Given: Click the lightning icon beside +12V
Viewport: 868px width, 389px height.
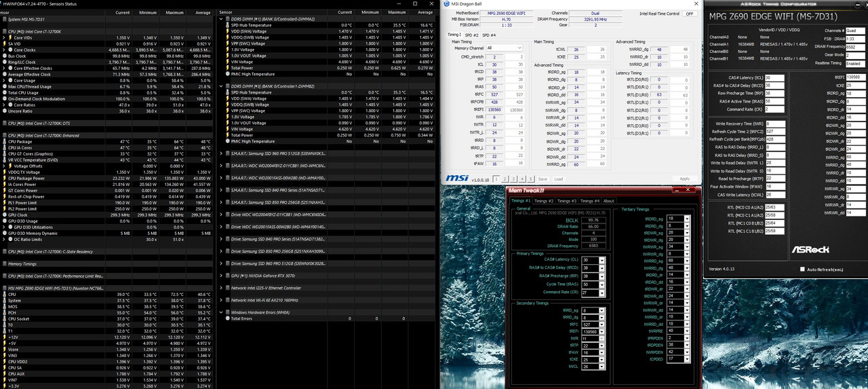Looking at the screenshot, I should pyautogui.click(x=5, y=337).
